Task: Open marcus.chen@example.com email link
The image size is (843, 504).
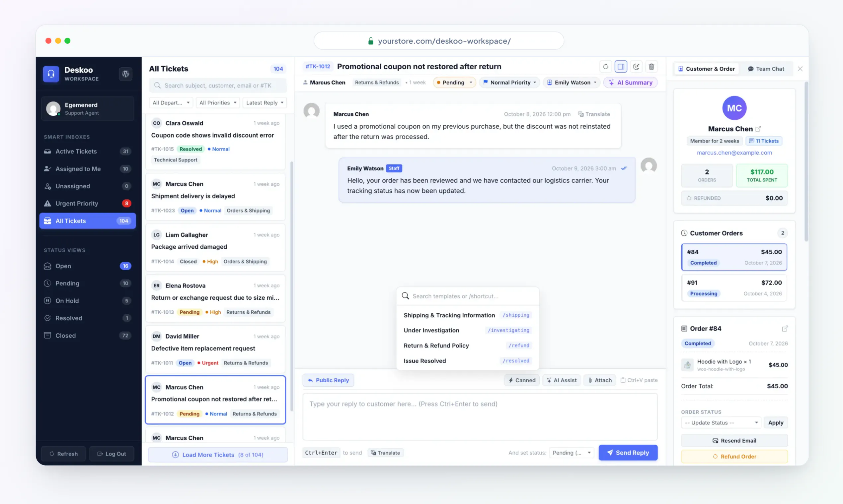Action: (734, 153)
